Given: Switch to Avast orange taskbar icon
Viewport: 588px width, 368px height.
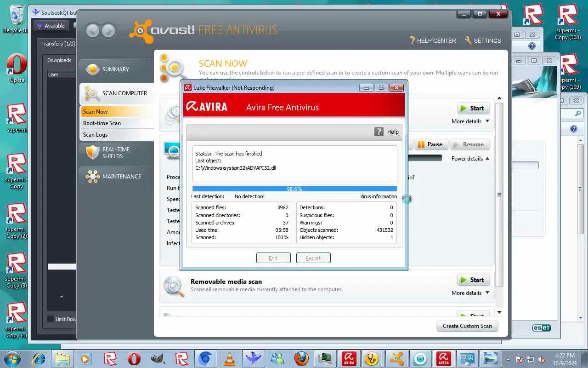Looking at the screenshot, I should [396, 359].
